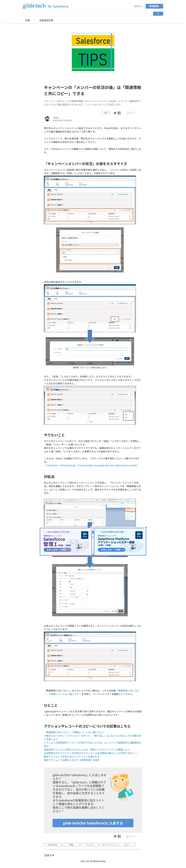The image size is (186, 868).
Task: Open the Salesforce TIPS header image
Action: tap(93, 52)
